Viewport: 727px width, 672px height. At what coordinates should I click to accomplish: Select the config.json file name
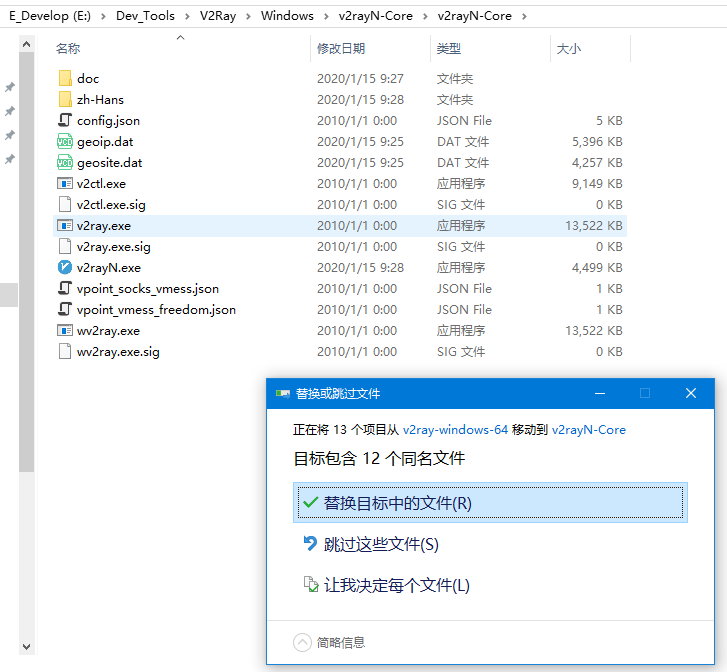tap(108, 121)
